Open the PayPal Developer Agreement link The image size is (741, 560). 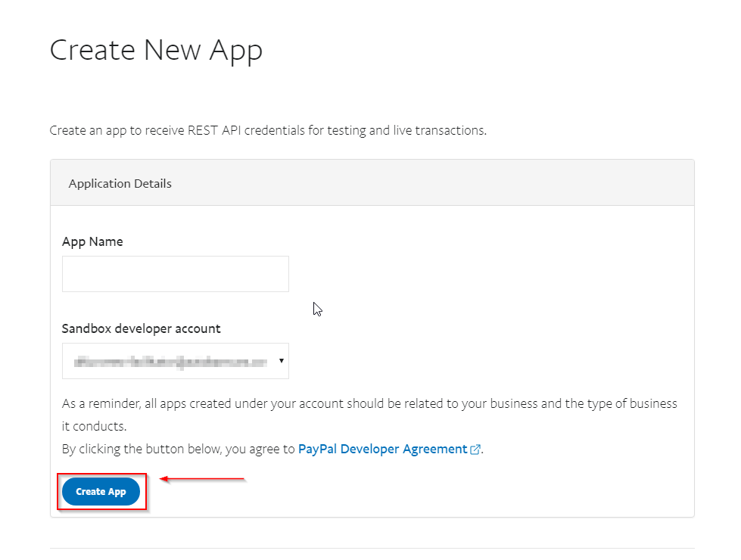click(382, 449)
